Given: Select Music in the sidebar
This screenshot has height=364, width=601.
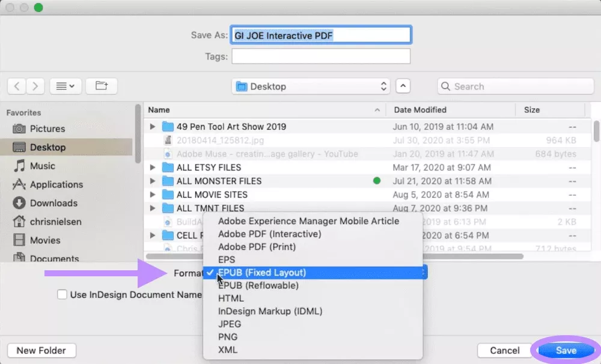Looking at the screenshot, I should coord(43,166).
